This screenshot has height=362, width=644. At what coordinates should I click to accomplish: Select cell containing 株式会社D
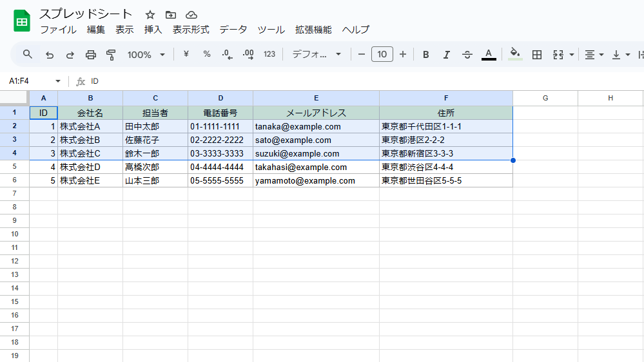[x=90, y=167]
